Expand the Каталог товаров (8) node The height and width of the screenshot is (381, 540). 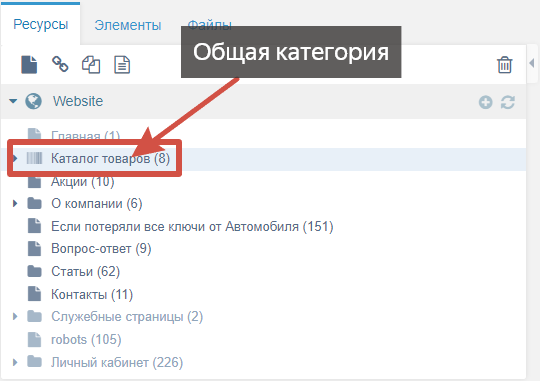click(x=15, y=158)
